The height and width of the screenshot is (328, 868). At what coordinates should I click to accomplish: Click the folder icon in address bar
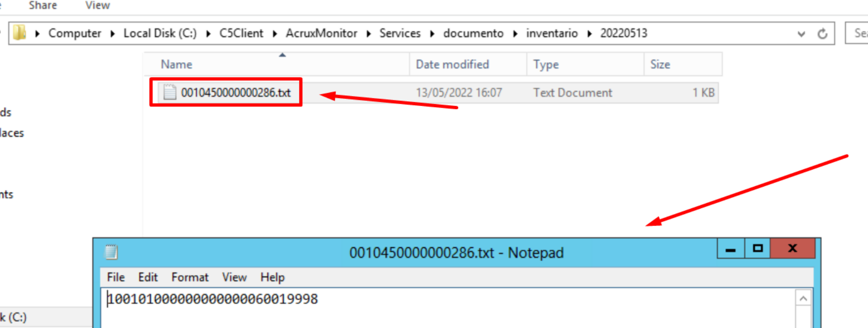(19, 33)
